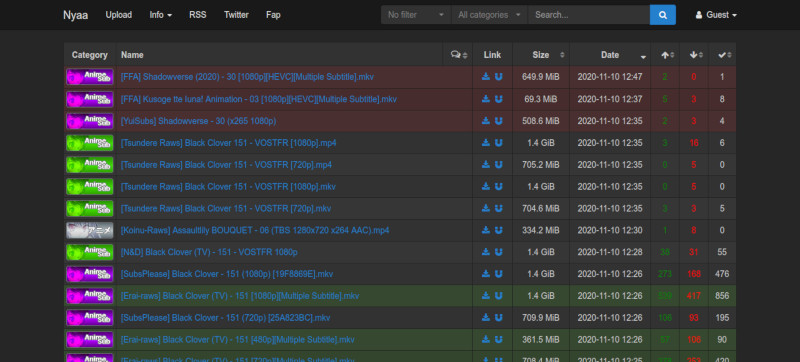
Task: Click the blue search magnifier button
Action: 663,15
